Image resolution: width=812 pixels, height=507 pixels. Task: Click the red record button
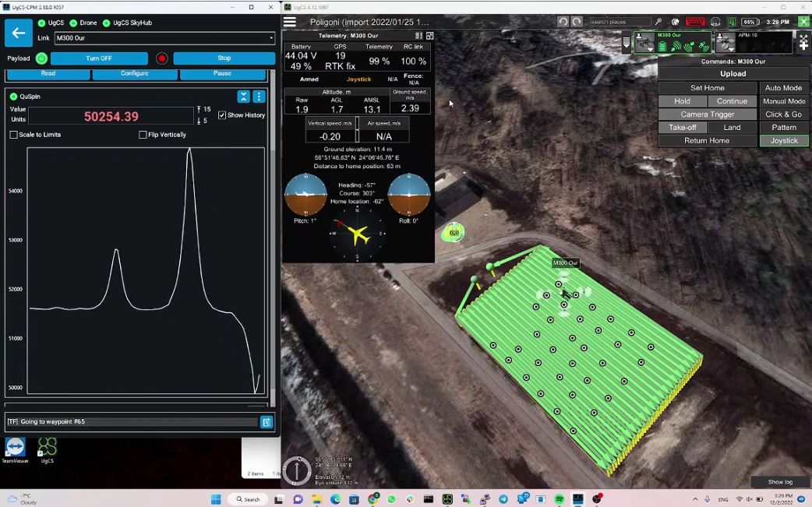point(161,58)
